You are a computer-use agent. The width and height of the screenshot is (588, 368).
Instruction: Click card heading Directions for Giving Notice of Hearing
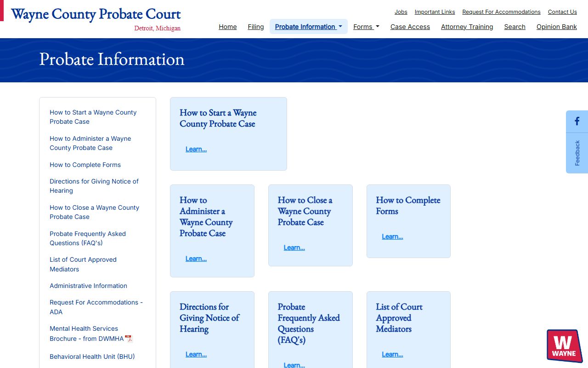(209, 318)
